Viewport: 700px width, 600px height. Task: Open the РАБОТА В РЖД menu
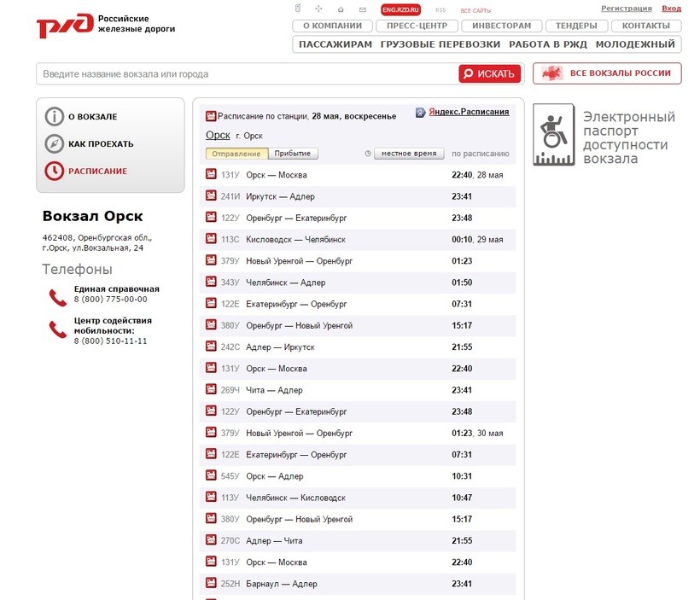(548, 44)
